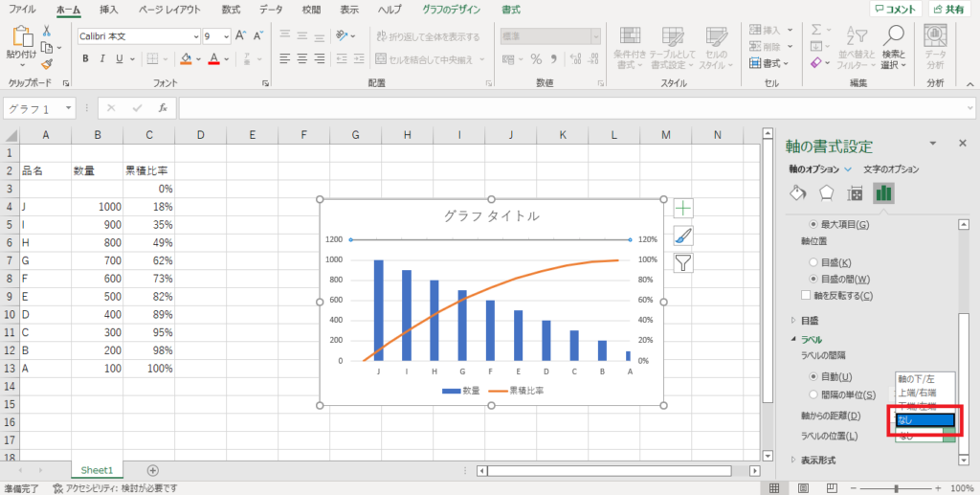The width and height of the screenshot is (980, 495).
Task: Choose 軸の下/左 in the dropdown list
Action: (x=925, y=379)
